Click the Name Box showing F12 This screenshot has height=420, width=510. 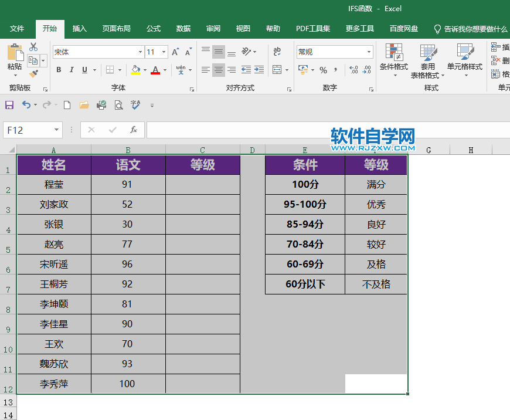(27, 130)
